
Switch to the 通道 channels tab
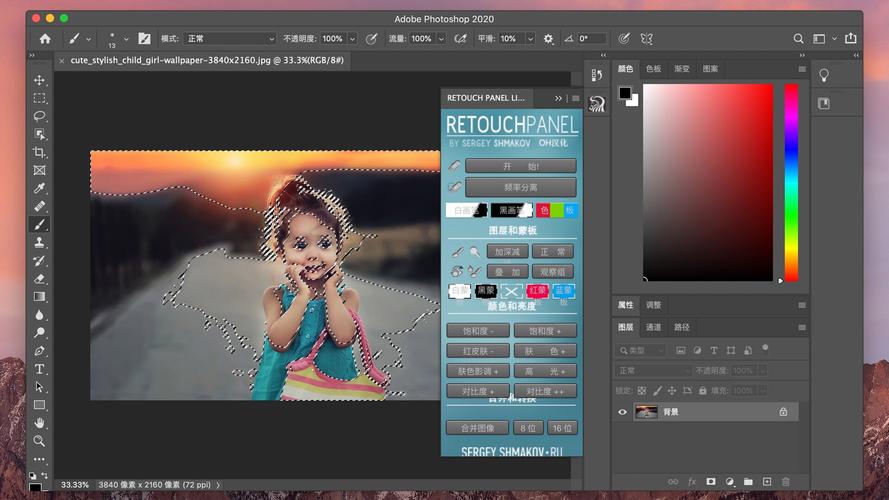coord(653,327)
